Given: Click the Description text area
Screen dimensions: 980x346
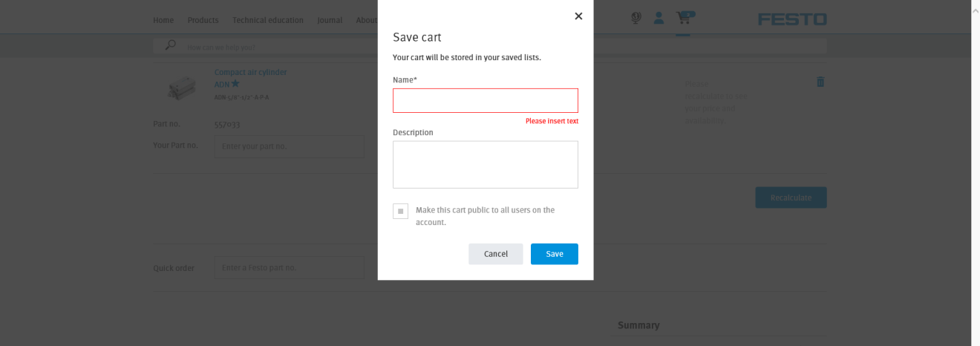Looking at the screenshot, I should tap(486, 165).
